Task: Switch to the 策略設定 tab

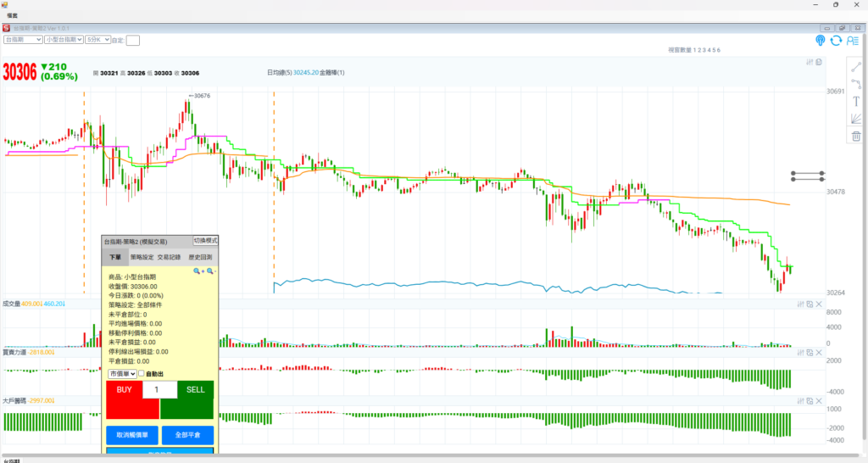Action: click(x=142, y=257)
